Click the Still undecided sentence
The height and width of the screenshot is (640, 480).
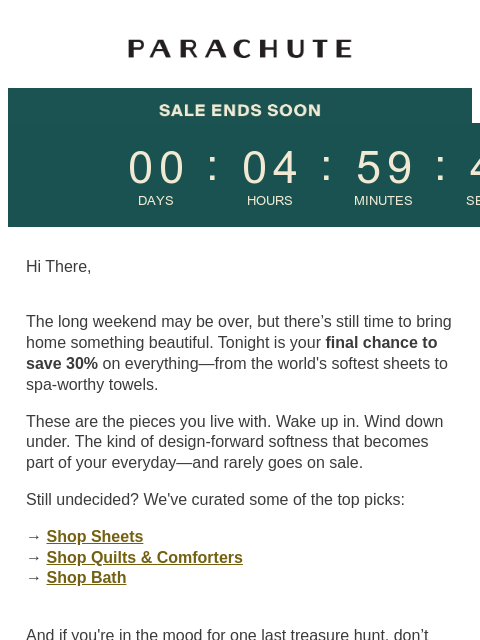tap(215, 500)
